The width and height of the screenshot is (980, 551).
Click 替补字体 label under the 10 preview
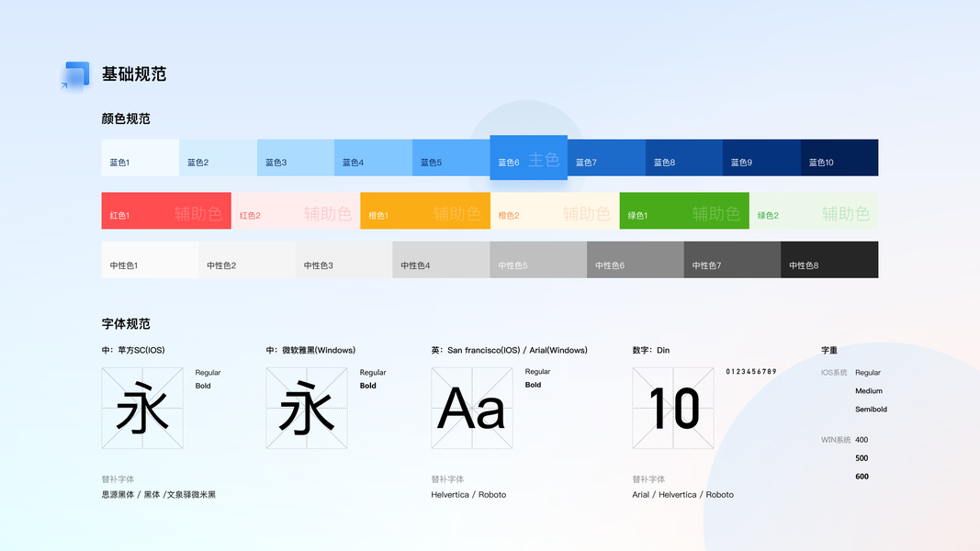648,479
